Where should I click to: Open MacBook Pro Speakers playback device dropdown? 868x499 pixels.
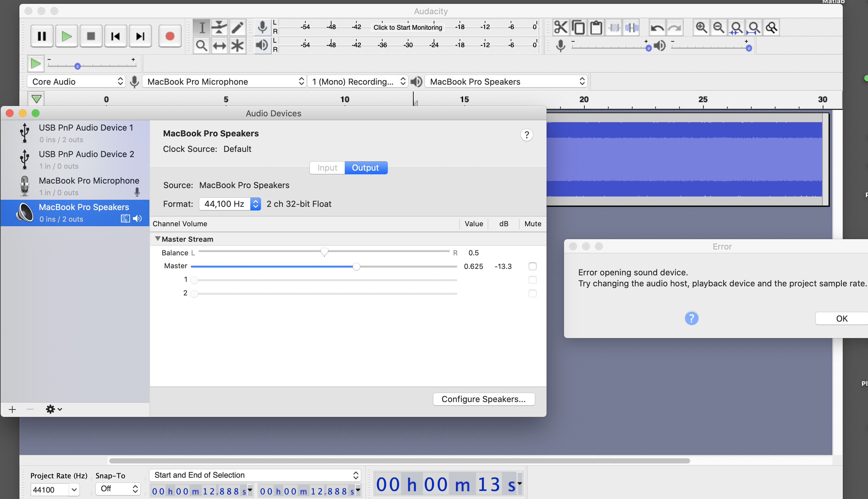click(x=506, y=81)
